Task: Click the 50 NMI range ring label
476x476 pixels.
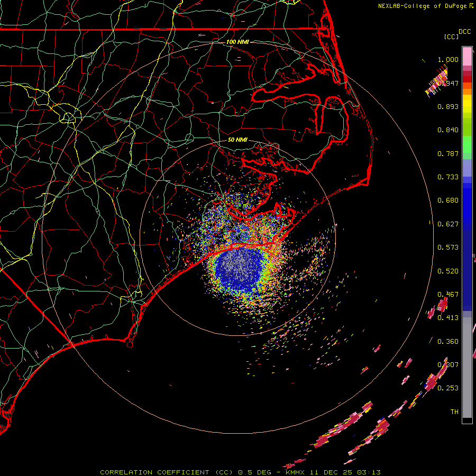Action: [237, 140]
